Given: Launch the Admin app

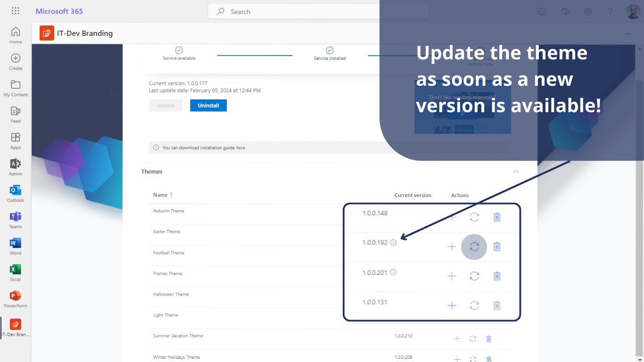Looking at the screenshot, I should [16, 167].
